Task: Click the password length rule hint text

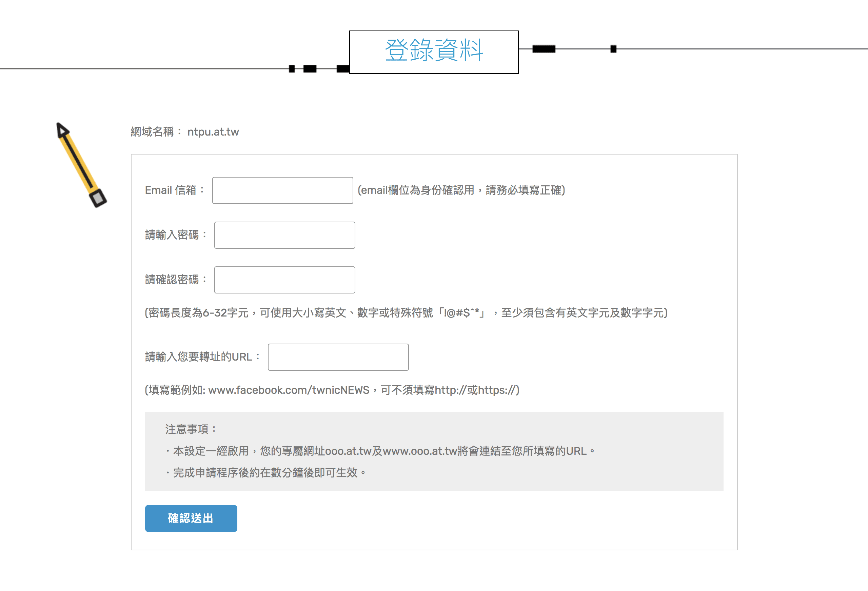Action: pyautogui.click(x=406, y=313)
